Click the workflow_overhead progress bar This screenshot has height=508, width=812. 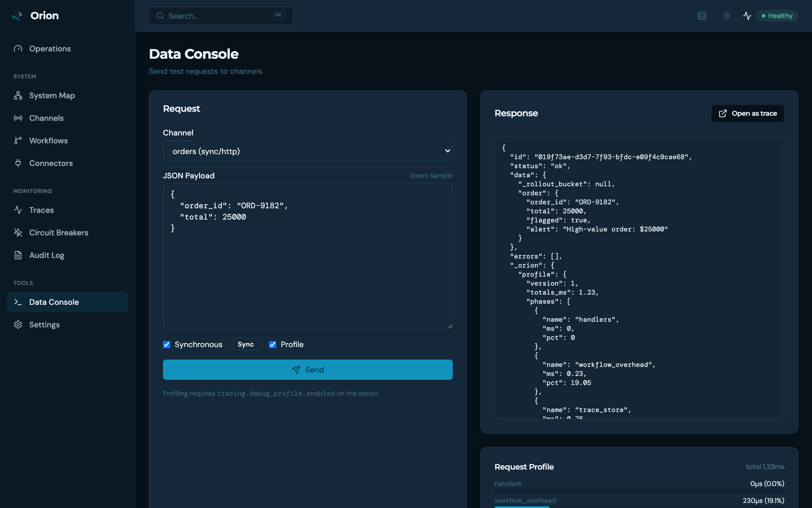coord(639,507)
